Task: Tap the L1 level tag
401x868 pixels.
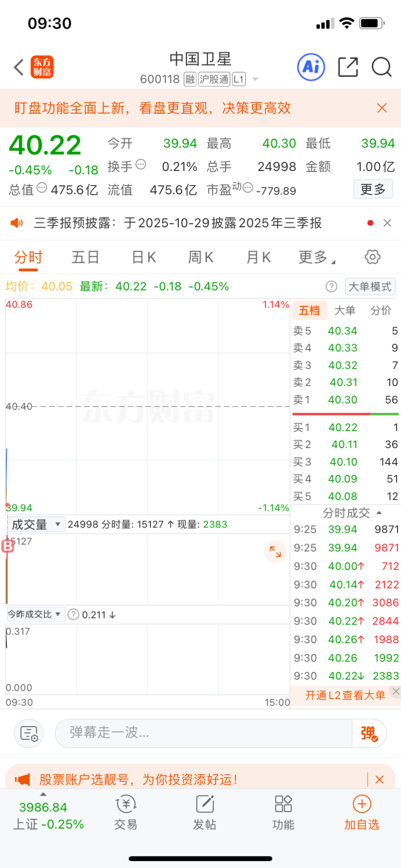Action: pyautogui.click(x=239, y=79)
